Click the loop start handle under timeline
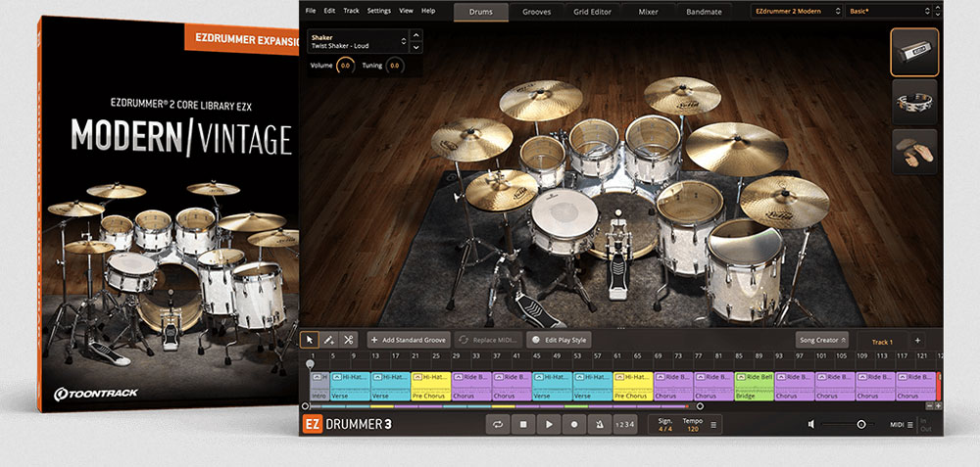The width and height of the screenshot is (980, 467). pyautogui.click(x=305, y=406)
